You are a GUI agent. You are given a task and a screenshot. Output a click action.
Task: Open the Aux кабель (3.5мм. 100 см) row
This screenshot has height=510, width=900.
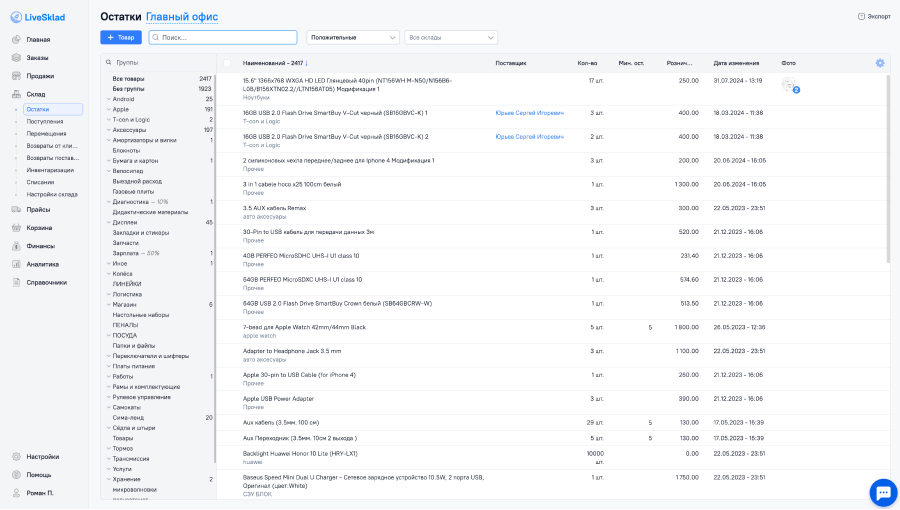tap(552, 423)
